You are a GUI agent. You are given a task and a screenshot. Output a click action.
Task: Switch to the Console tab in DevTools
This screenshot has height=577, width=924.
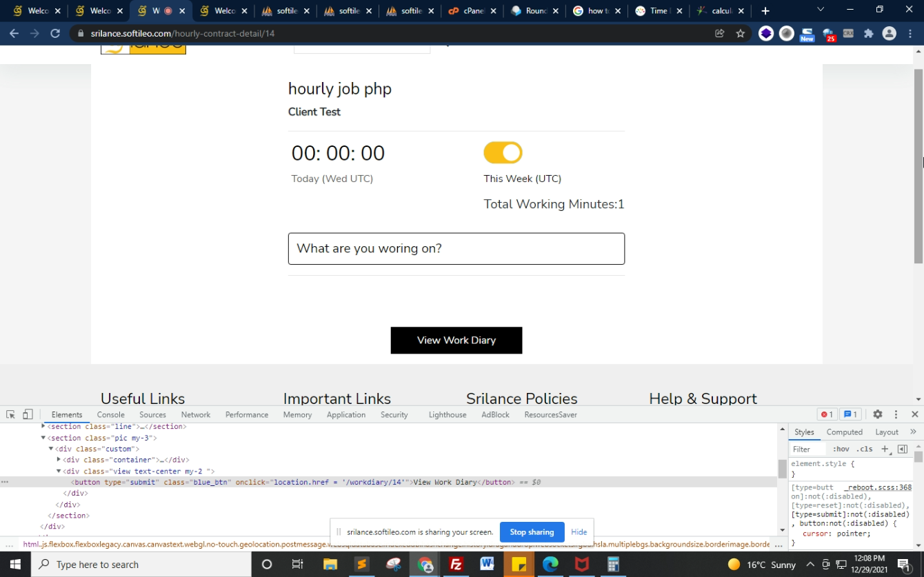[110, 414]
